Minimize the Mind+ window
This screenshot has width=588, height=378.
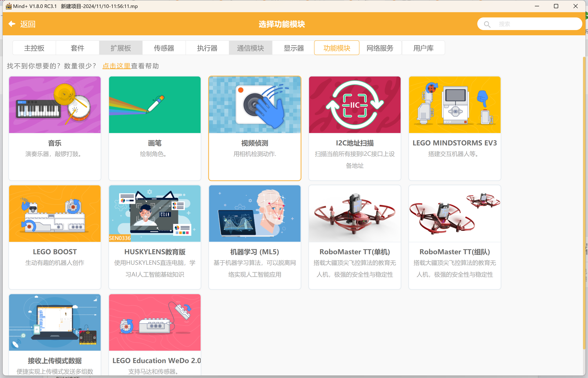pyautogui.click(x=537, y=6)
